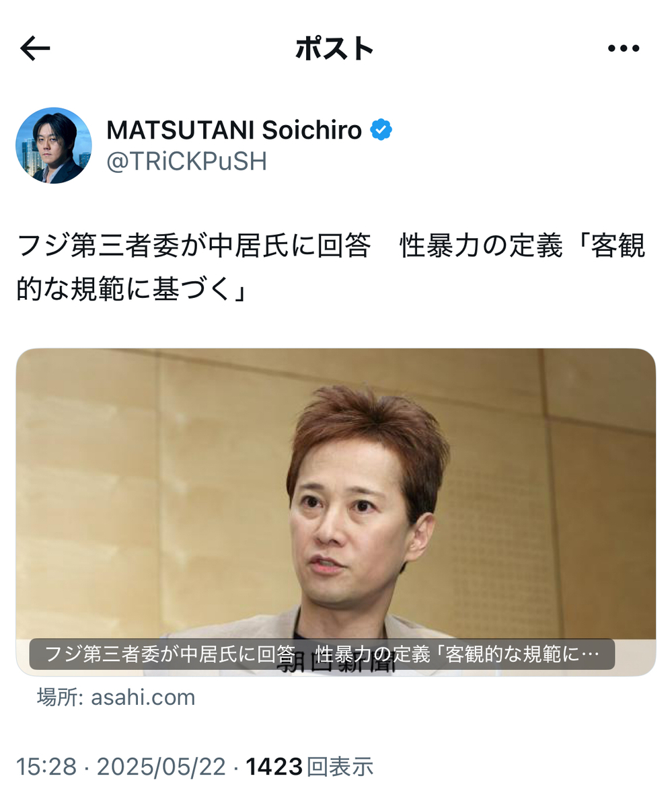
Task: Tap the blue verified badge
Action: pyautogui.click(x=381, y=130)
